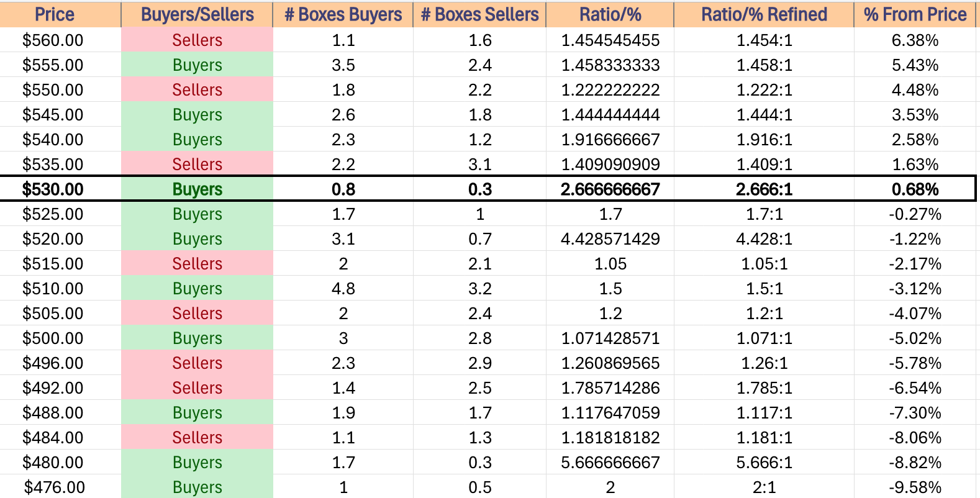The image size is (980, 498).
Task: Select the 3.1 boxes sellers cell
Action: (x=479, y=164)
